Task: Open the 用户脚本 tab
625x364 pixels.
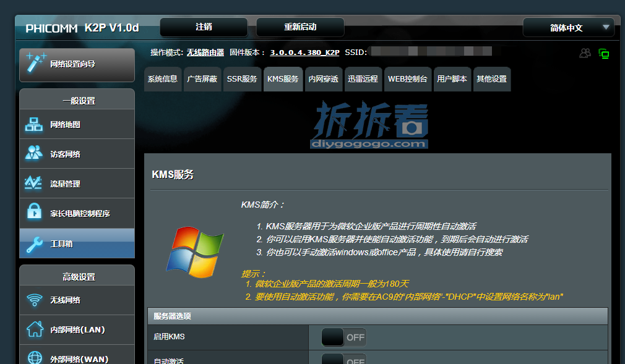Action: coord(452,79)
